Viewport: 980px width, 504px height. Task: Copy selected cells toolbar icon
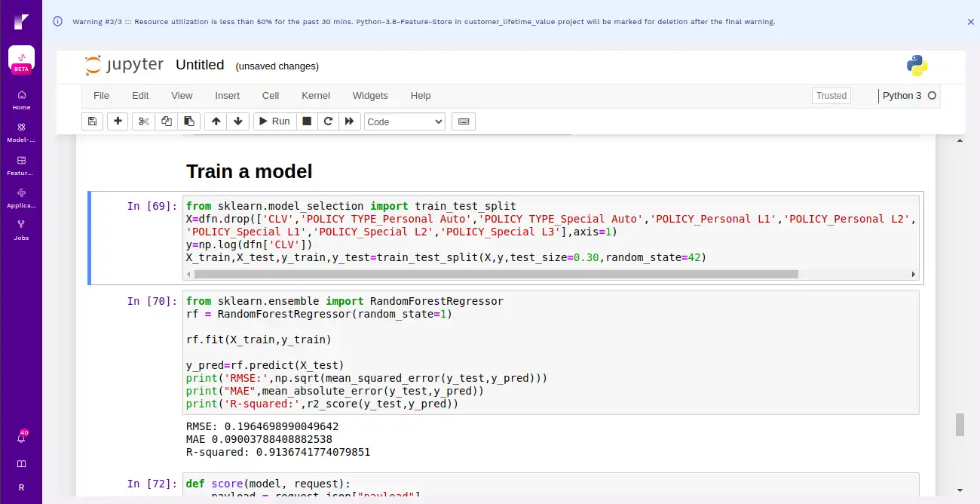tap(167, 121)
